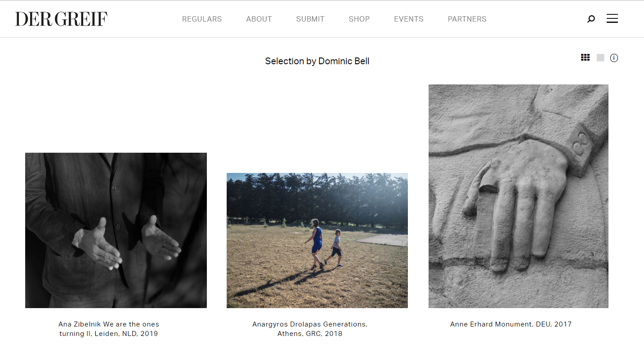Open the stone hand monument photo
This screenshot has width=644, height=362.
519,196
